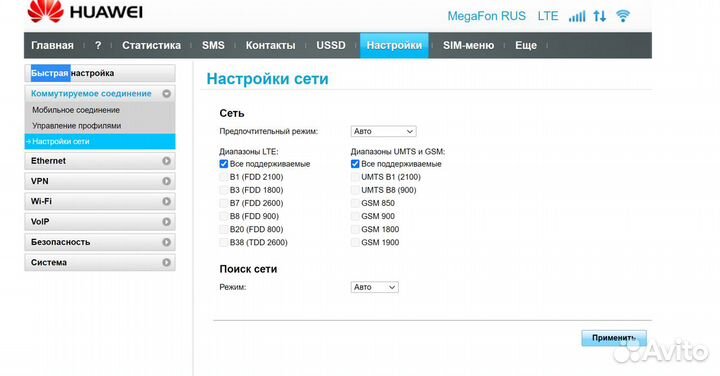Click the MegaFon RUS operator name

(486, 16)
